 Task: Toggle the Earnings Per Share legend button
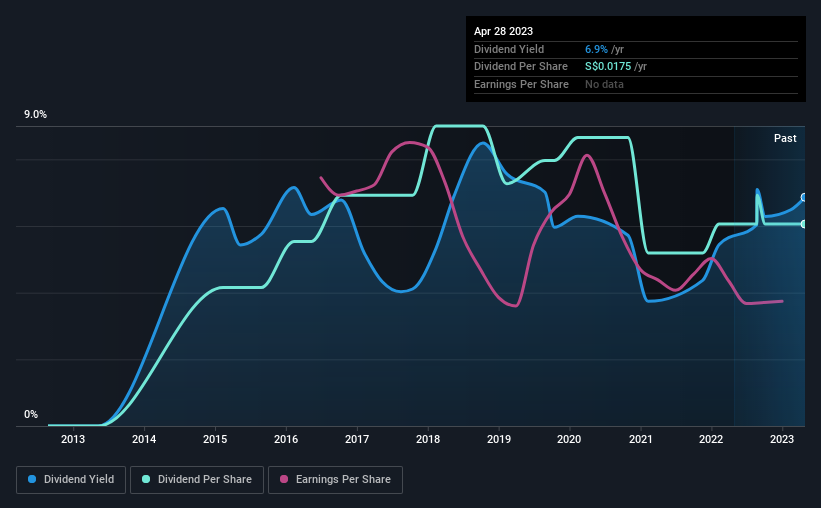335,480
